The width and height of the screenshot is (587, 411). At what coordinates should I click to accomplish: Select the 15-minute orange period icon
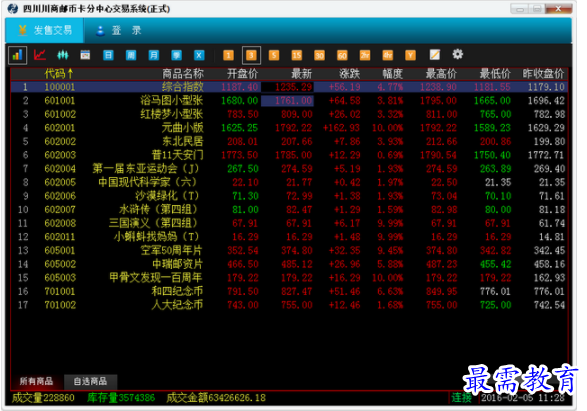click(297, 55)
